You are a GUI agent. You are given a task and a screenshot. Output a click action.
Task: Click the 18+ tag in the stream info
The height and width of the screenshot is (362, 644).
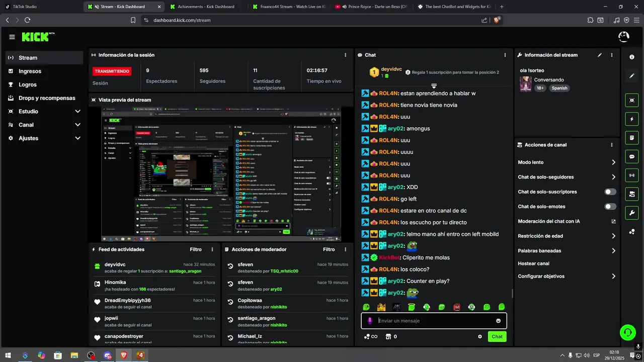coord(540,88)
